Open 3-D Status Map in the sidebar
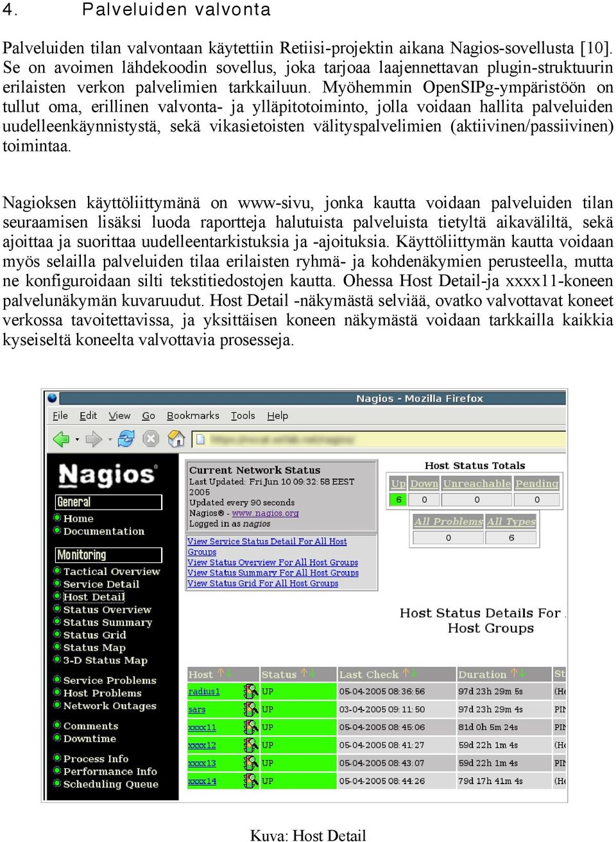This screenshot has height=842, width=616. coord(105,660)
